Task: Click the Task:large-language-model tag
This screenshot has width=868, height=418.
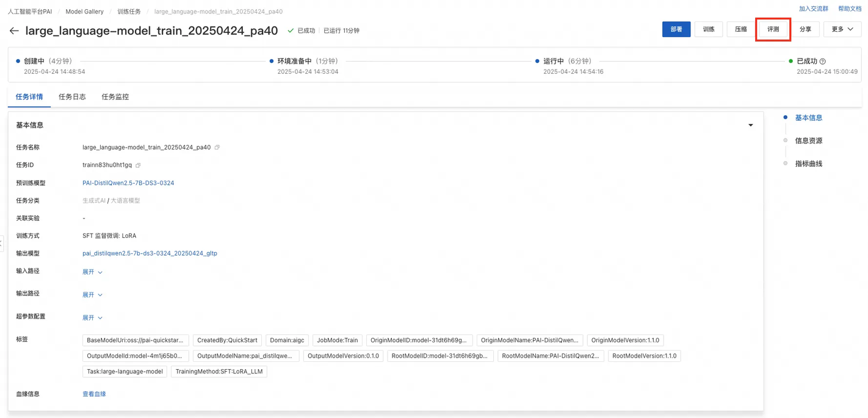Action: coord(125,372)
